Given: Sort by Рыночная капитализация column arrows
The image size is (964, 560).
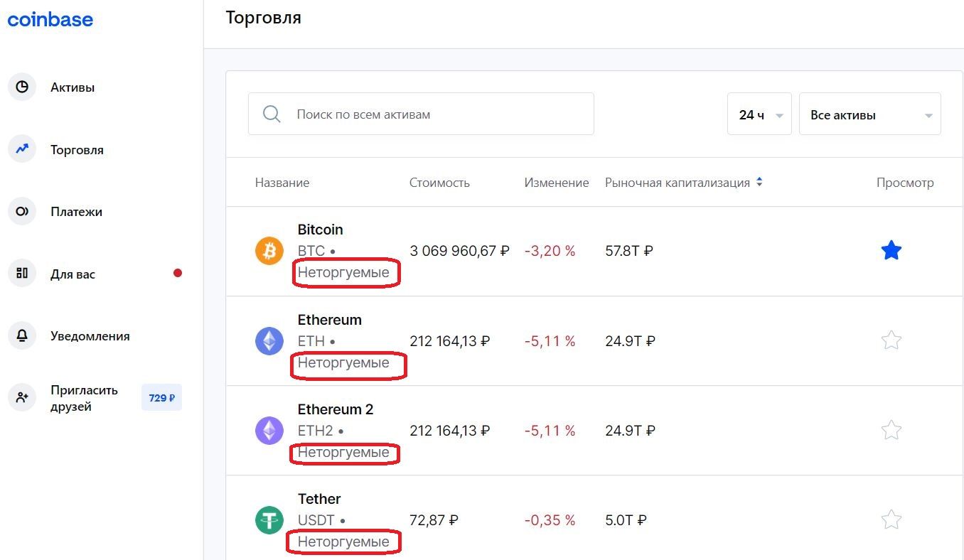Looking at the screenshot, I should coord(759,183).
